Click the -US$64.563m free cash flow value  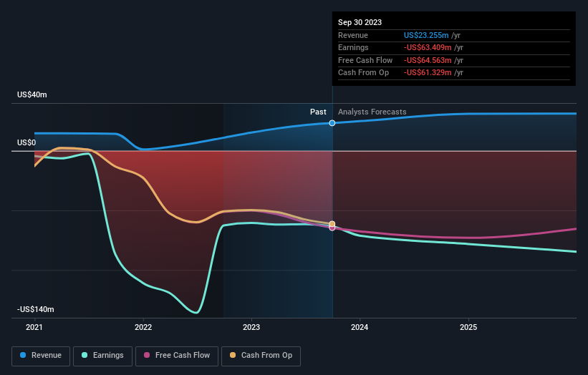pyautogui.click(x=428, y=60)
